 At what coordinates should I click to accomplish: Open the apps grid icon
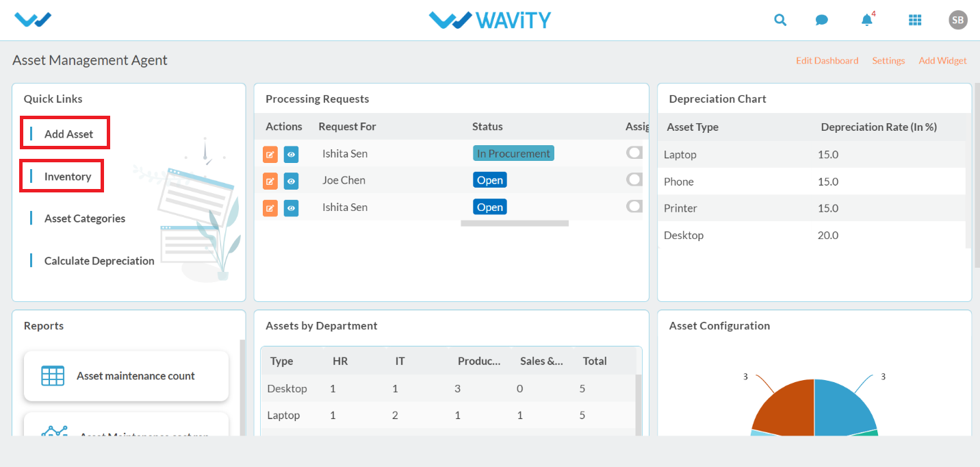point(915,20)
